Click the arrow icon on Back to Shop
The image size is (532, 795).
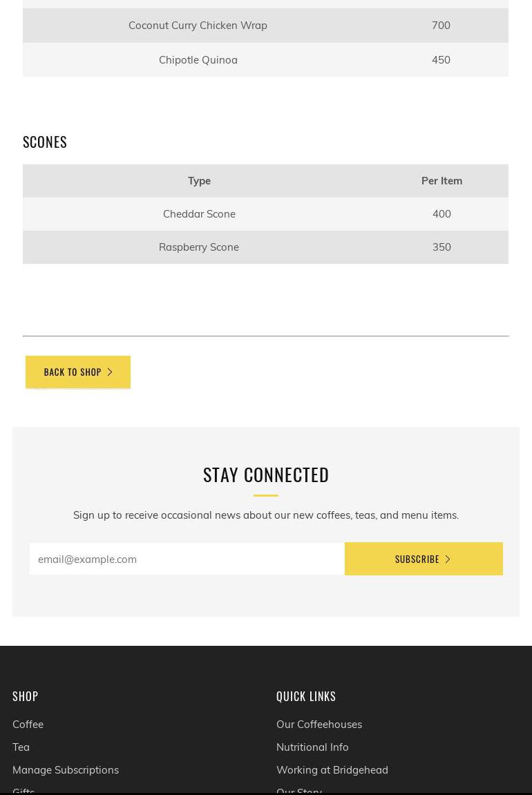[x=110, y=372]
